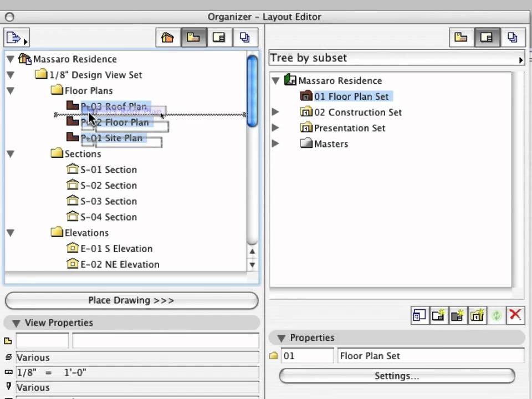Switch right panel to Publisher Sets
This screenshot has width=532, height=399.
513,37
